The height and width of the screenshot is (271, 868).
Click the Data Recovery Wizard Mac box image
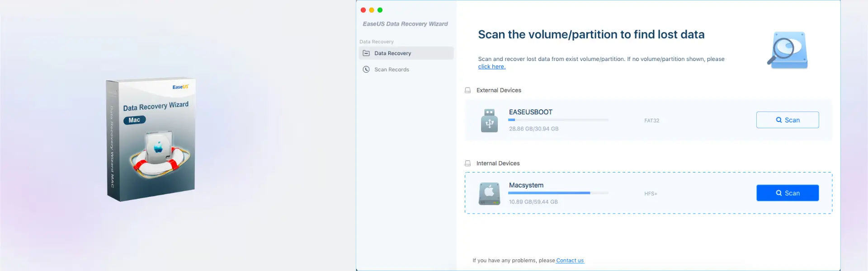[151, 139]
